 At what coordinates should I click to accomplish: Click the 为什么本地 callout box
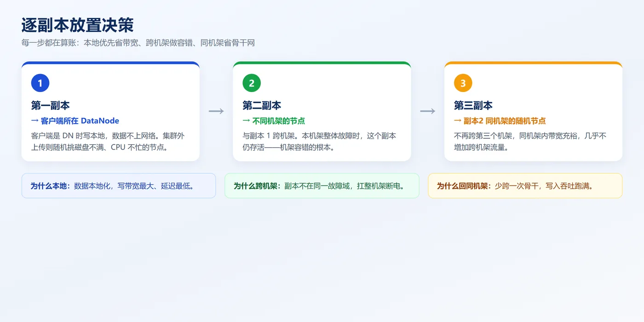click(x=119, y=186)
